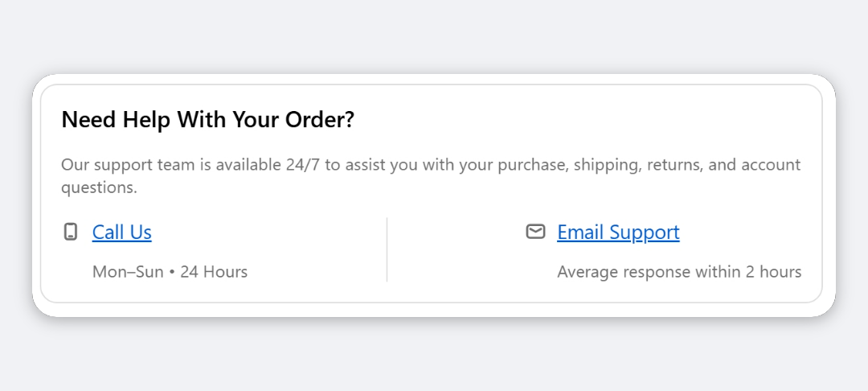Screen dimensions: 868x391
Task: Click the envelope icon beside Email Support
Action: (x=535, y=232)
